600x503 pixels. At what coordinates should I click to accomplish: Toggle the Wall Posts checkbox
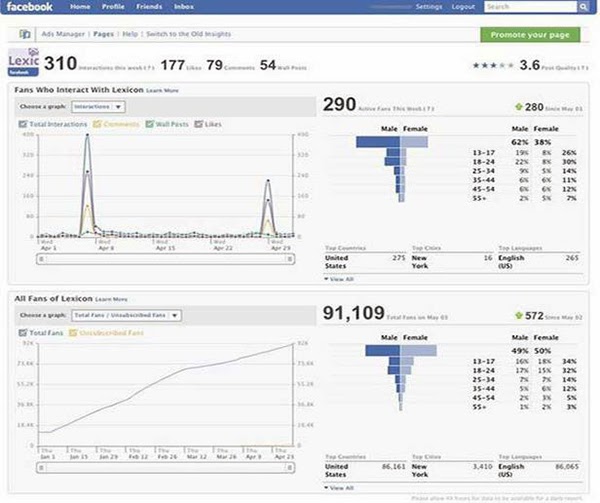click(149, 124)
